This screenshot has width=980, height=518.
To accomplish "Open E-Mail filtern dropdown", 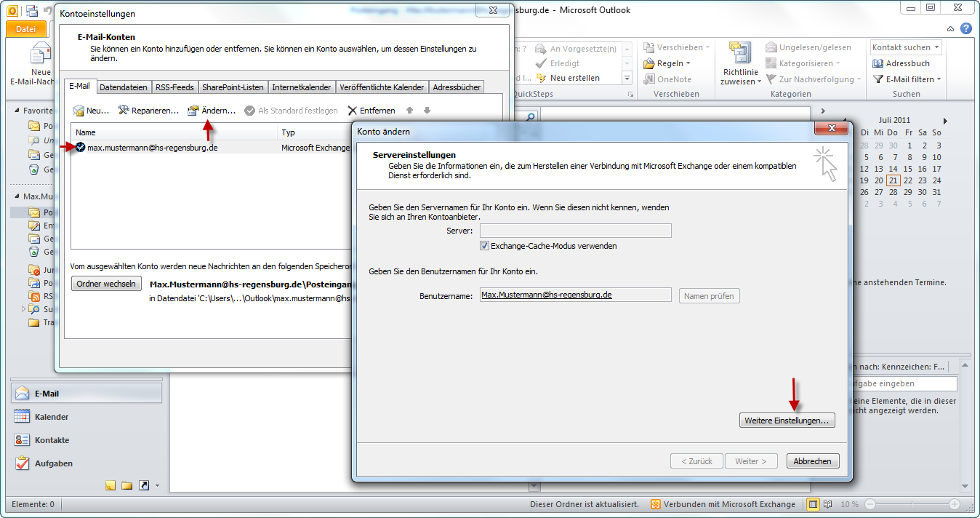I will [x=907, y=79].
